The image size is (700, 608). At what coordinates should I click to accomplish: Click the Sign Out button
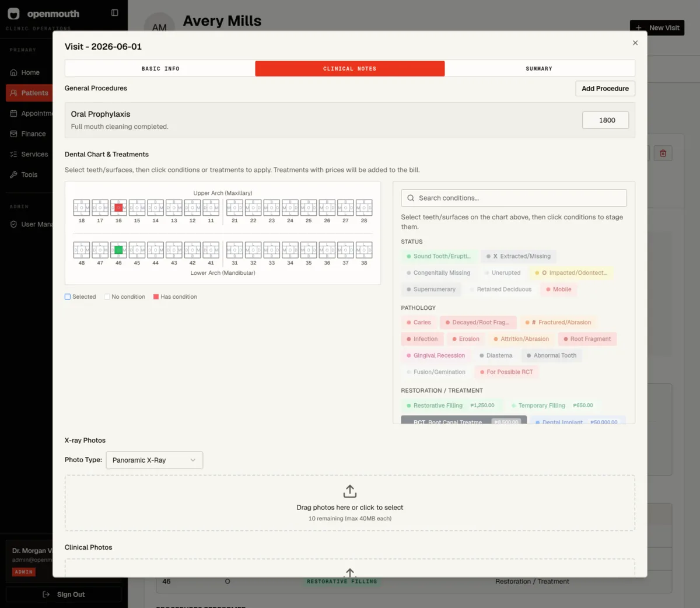(x=64, y=594)
